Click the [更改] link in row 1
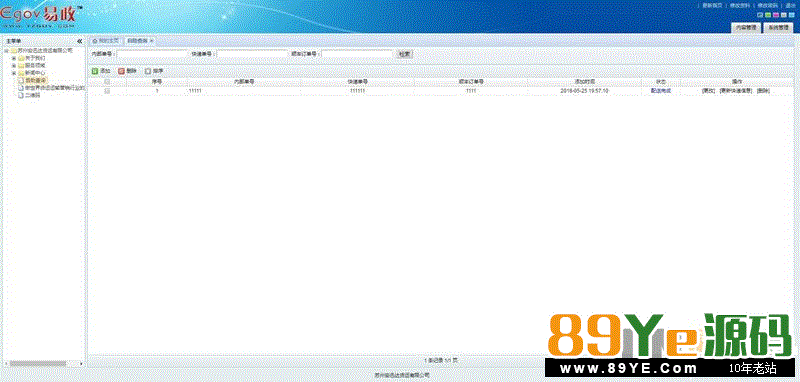 click(708, 91)
